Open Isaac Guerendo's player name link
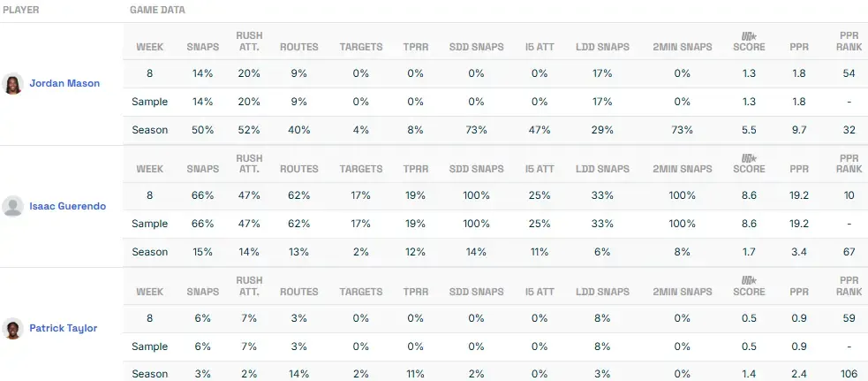Screen dimensions: 868x381 68,206
